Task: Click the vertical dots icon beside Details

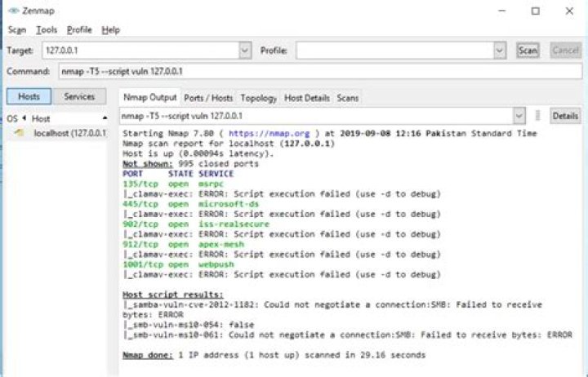Action: pyautogui.click(x=537, y=116)
